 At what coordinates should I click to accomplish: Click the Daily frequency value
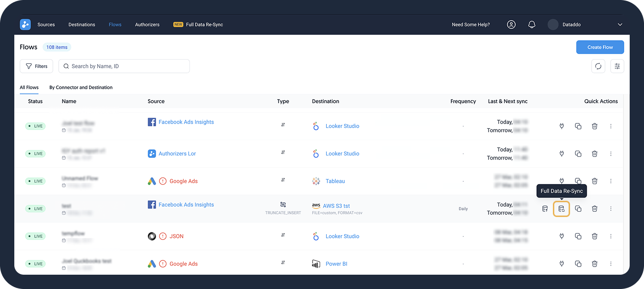coord(463,209)
